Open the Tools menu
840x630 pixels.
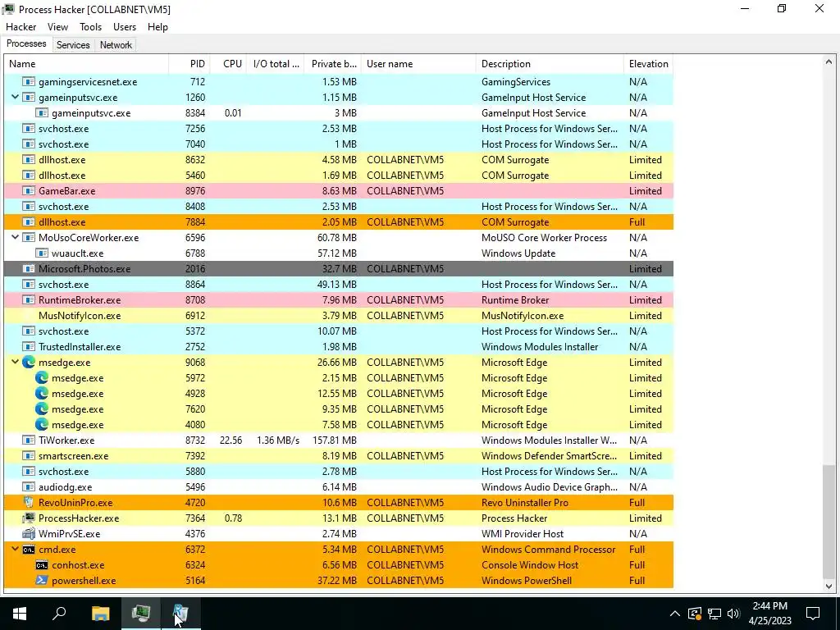point(90,27)
